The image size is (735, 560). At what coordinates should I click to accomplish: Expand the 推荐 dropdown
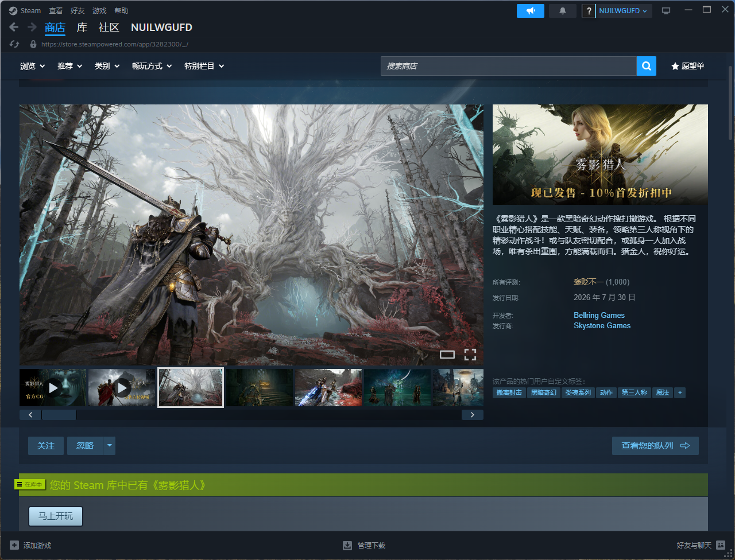pyautogui.click(x=69, y=66)
